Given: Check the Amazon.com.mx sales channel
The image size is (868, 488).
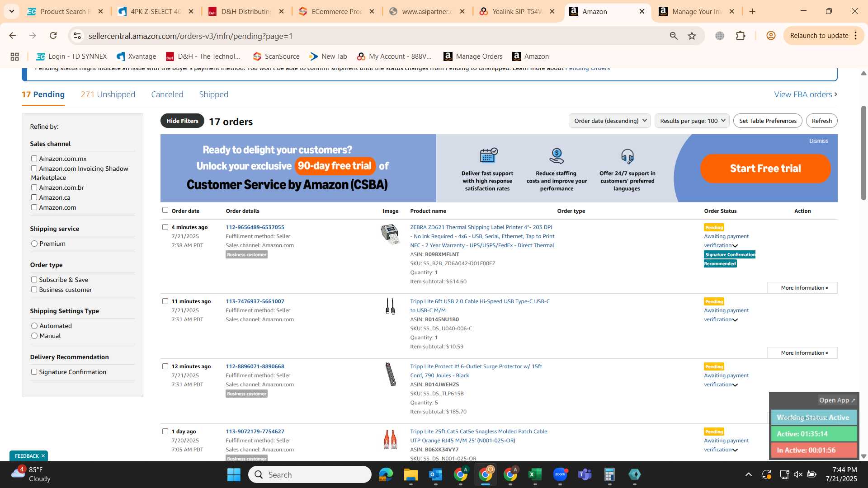Looking at the screenshot, I should (x=34, y=158).
